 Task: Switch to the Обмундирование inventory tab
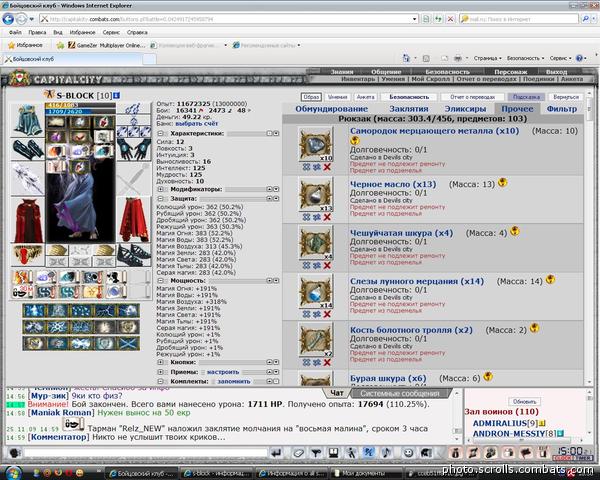click(x=331, y=109)
